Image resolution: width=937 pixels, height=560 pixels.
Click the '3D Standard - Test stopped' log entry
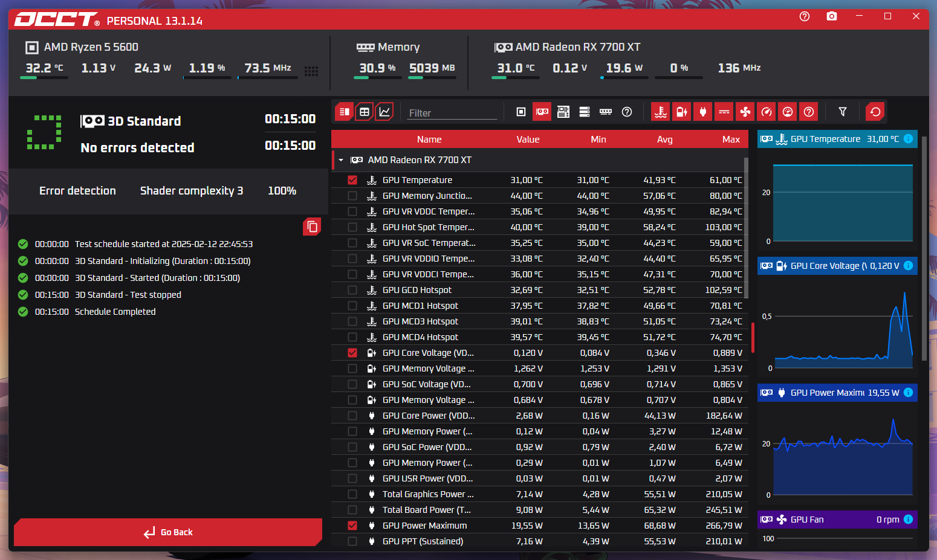[x=128, y=295]
